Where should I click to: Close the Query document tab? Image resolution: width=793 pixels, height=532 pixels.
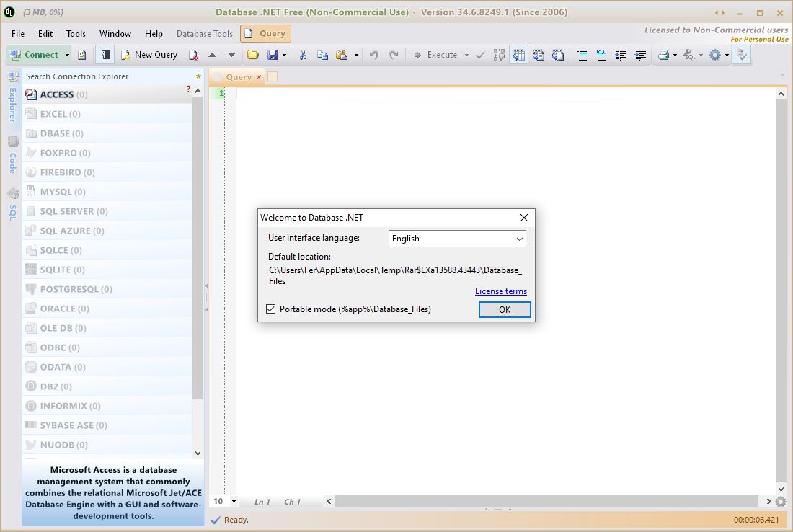[x=258, y=77]
